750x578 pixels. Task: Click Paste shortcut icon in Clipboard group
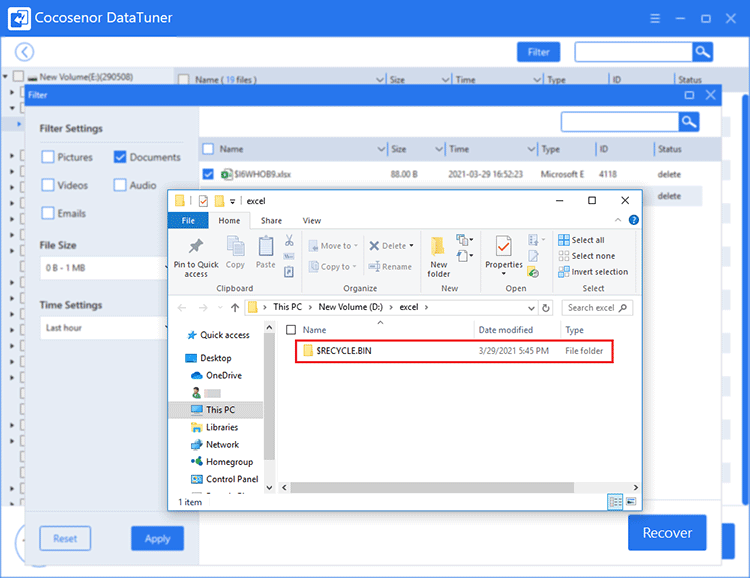coord(289,272)
